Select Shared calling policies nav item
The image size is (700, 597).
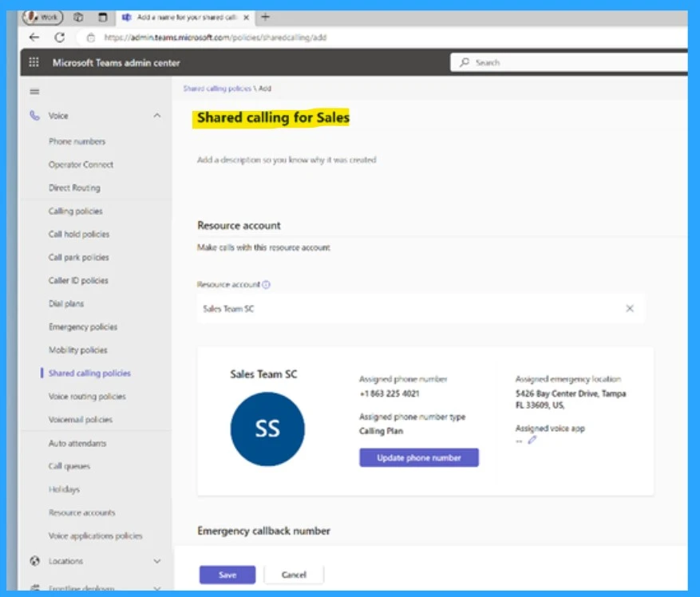(89, 374)
